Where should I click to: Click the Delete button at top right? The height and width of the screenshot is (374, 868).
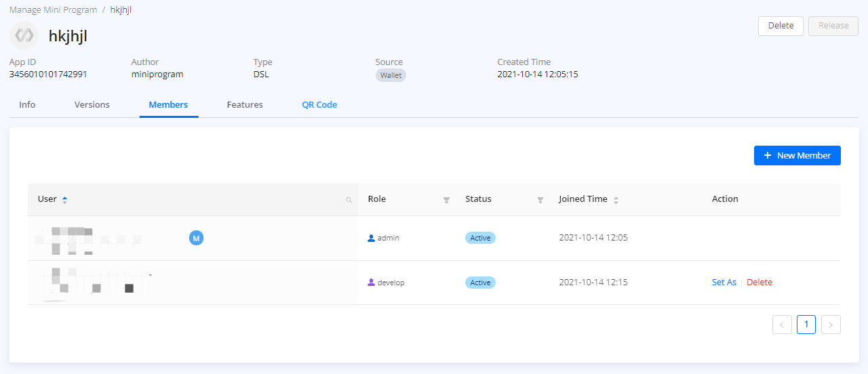point(781,26)
